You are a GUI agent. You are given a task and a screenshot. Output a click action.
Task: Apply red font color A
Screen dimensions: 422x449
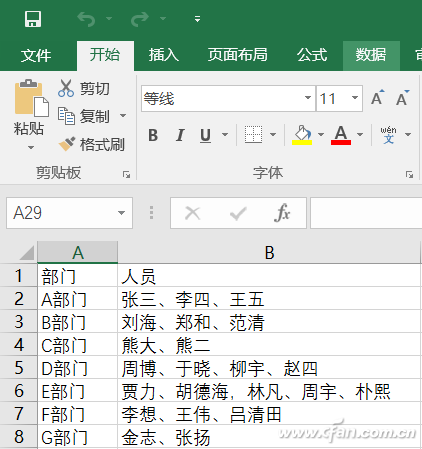(341, 135)
